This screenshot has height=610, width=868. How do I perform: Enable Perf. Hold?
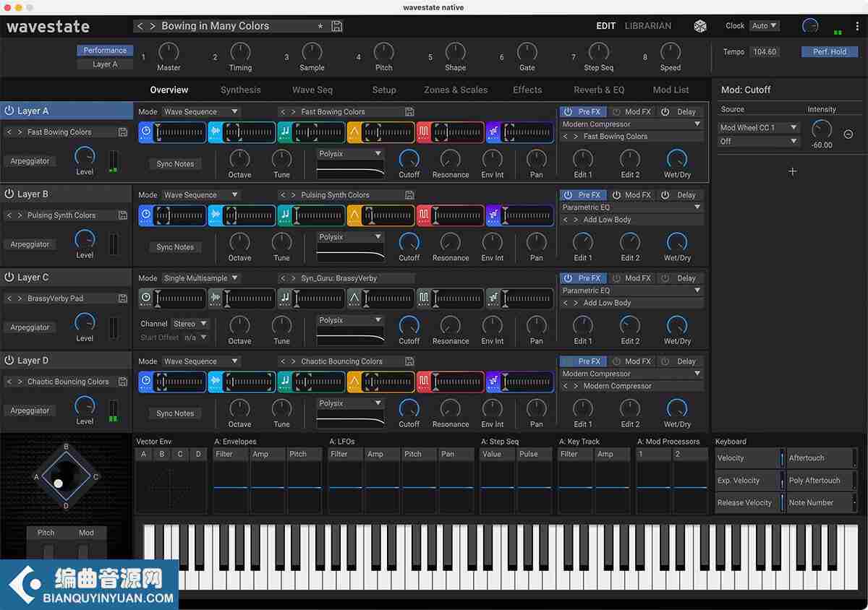point(829,52)
